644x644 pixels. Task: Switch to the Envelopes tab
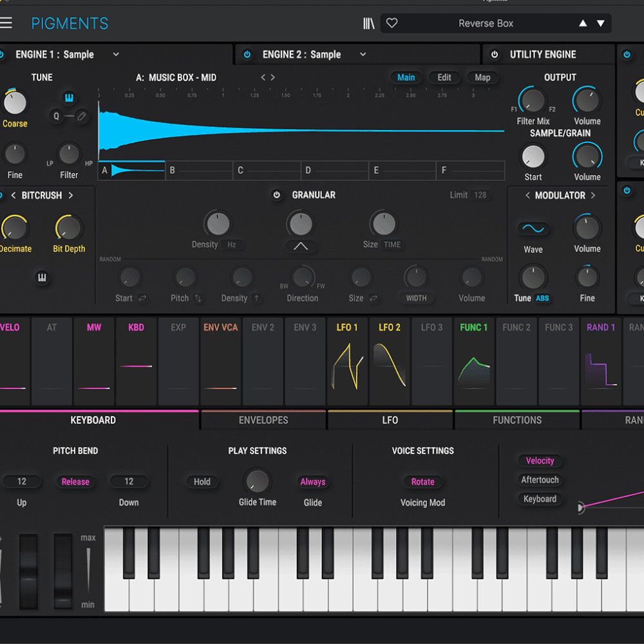263,420
